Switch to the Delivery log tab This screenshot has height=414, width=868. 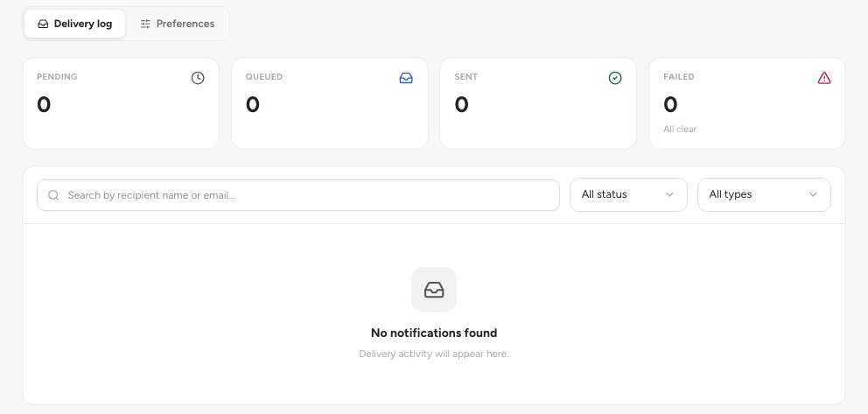[74, 24]
